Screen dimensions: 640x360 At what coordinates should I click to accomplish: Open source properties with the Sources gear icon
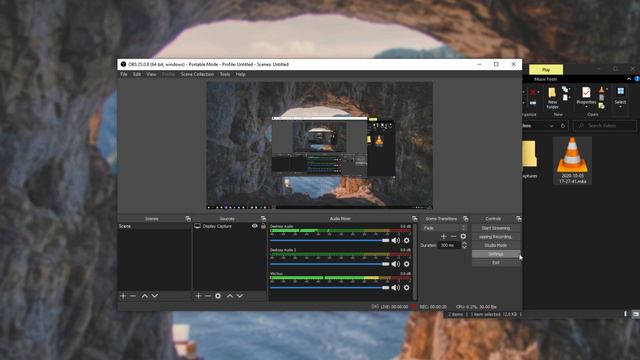[218, 296]
